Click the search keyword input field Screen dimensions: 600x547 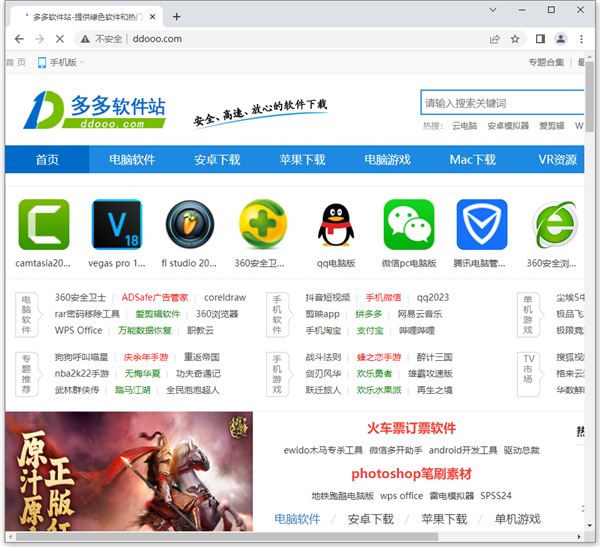click(502, 103)
